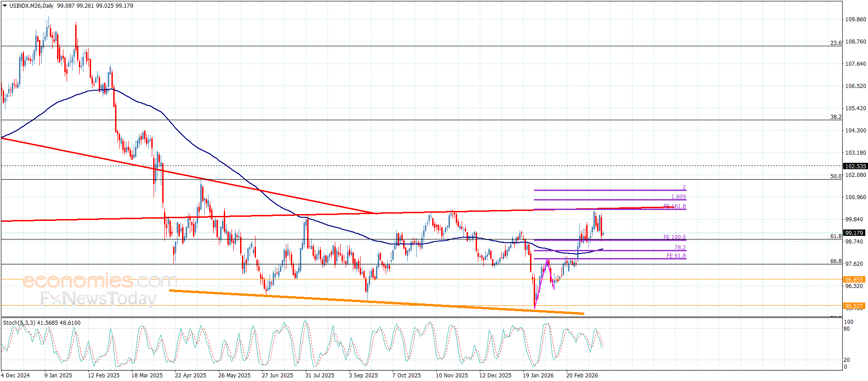Click the 26 May 2025 date label
Viewport: 868px width, 381px height.
[x=234, y=375]
